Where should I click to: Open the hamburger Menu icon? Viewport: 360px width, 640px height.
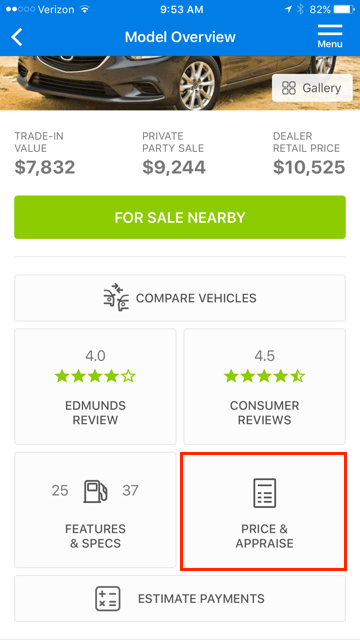[330, 36]
